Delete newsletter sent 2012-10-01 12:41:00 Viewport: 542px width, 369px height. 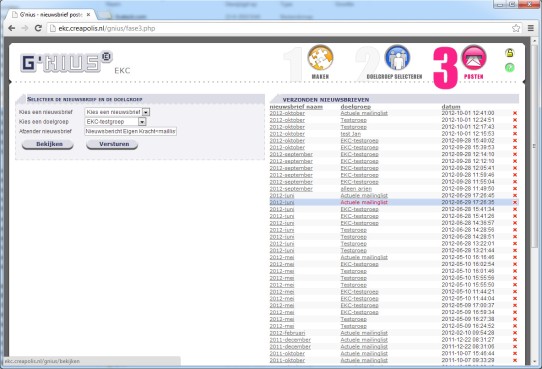coord(515,113)
